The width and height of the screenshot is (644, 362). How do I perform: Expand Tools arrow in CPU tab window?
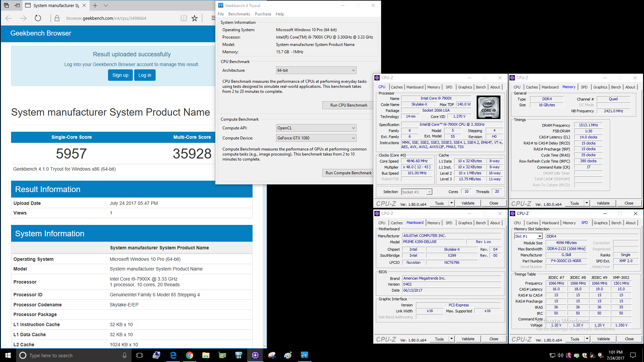tap(451, 203)
